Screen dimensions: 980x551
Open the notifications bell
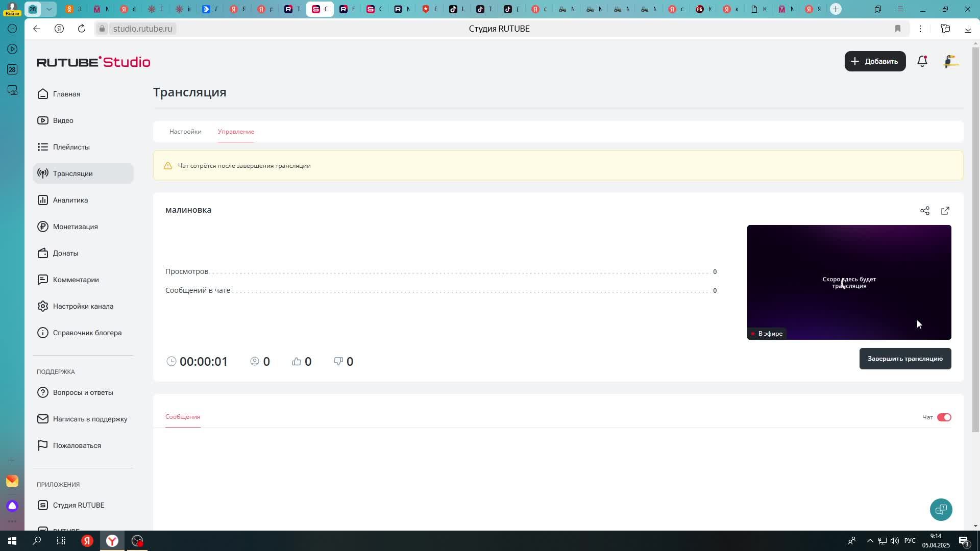(x=922, y=61)
